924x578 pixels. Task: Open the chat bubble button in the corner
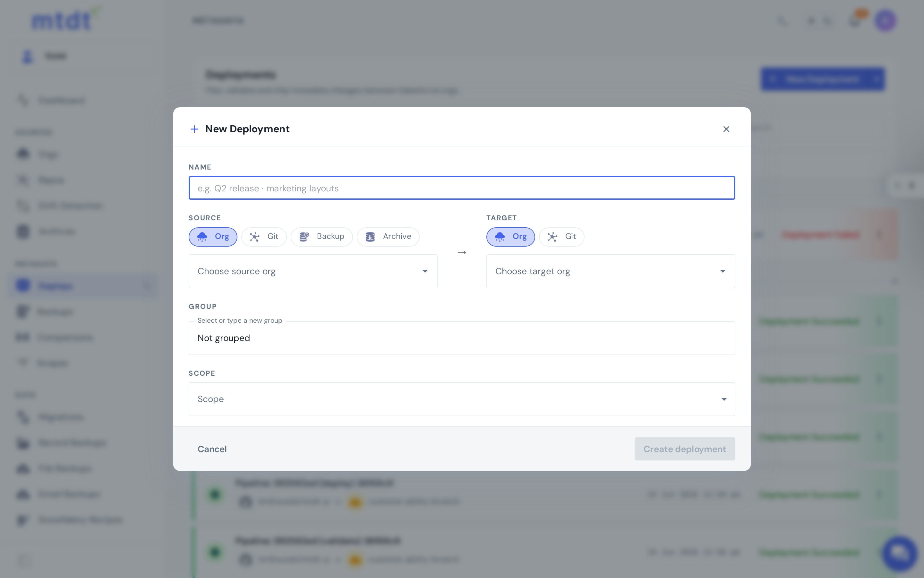point(900,553)
